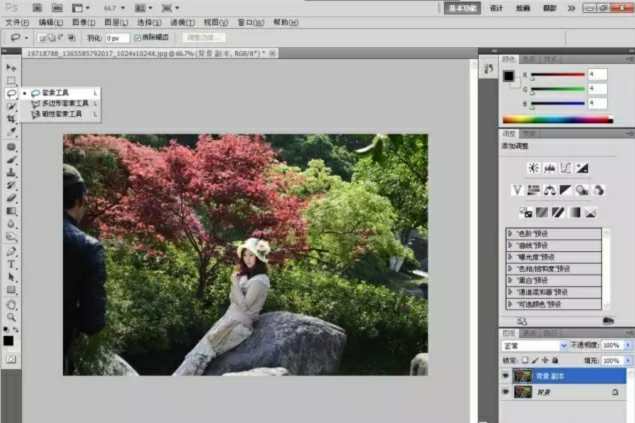Select the History Brush tool
This screenshot has width=635, height=423.
click(x=11, y=186)
